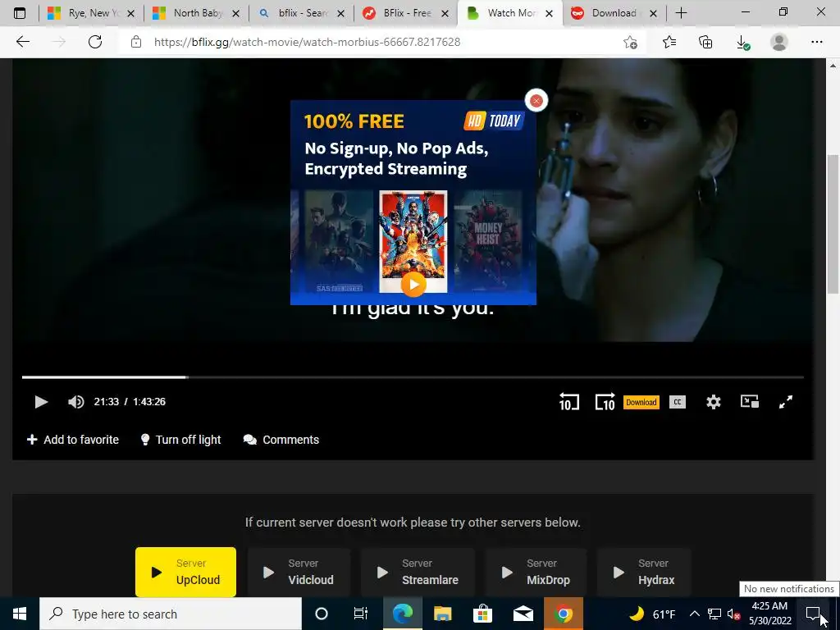Viewport: 840px width, 630px height.
Task: Enable picture-in-picture mode
Action: coord(750,402)
